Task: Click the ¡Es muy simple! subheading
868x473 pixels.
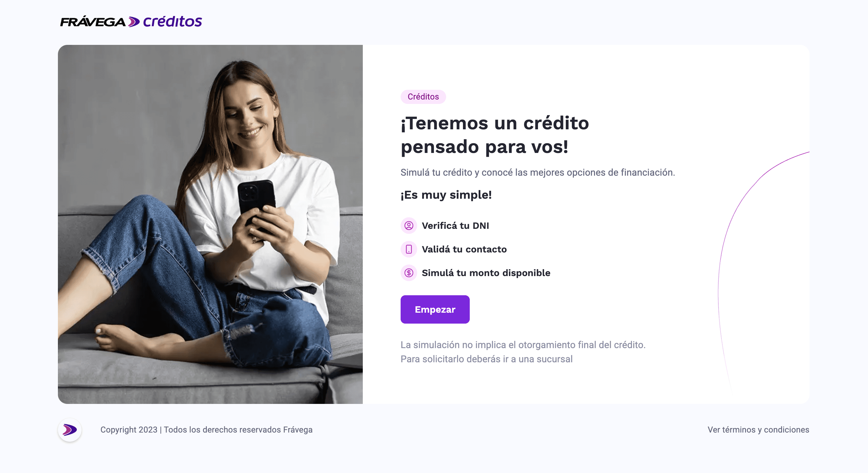Action: [x=446, y=195]
